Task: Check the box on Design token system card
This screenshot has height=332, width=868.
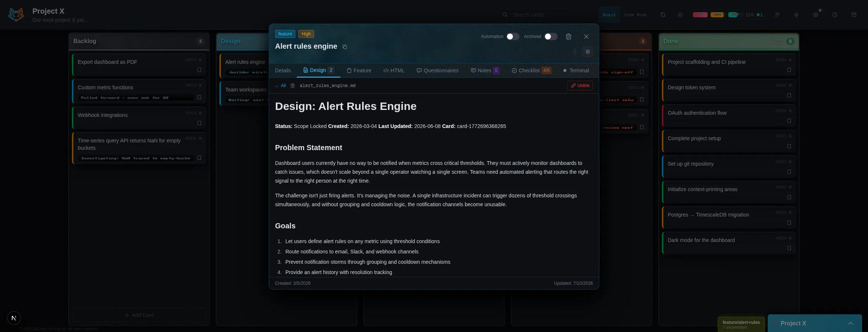Action: [x=789, y=95]
